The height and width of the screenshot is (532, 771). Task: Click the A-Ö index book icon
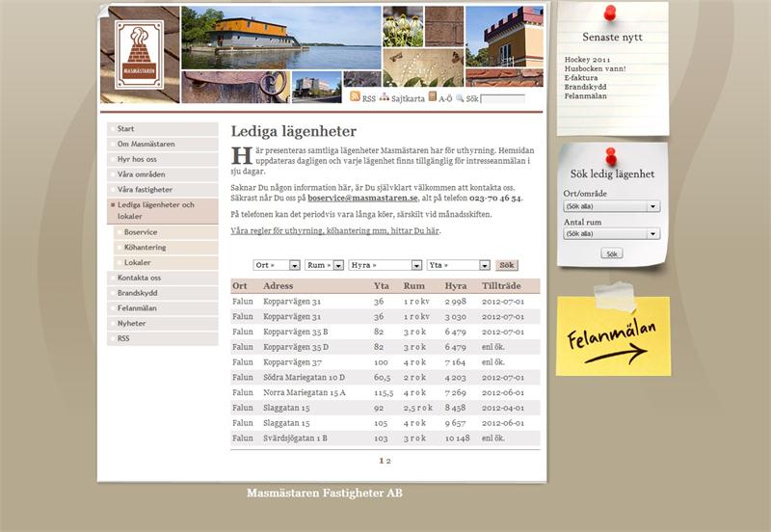433,97
